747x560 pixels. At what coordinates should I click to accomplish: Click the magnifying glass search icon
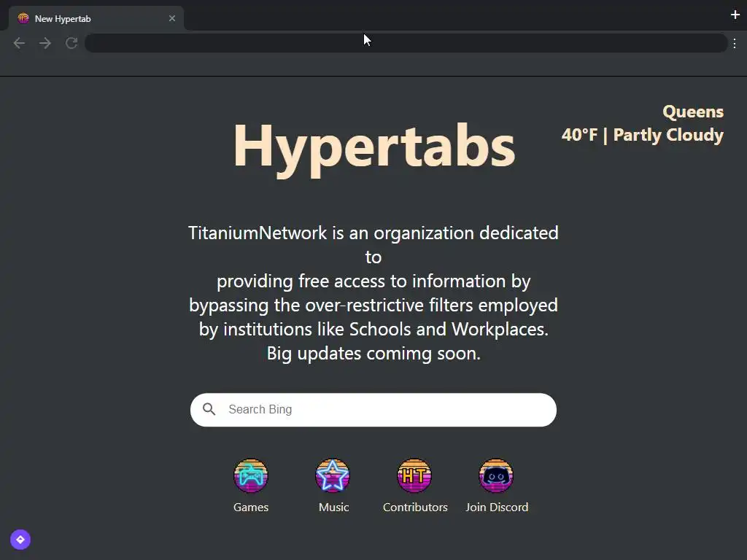click(209, 409)
